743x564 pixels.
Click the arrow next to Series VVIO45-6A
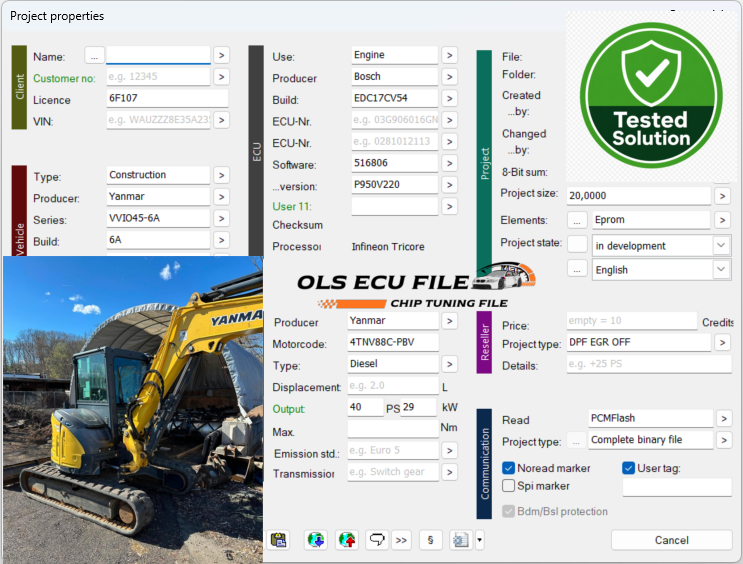221,218
